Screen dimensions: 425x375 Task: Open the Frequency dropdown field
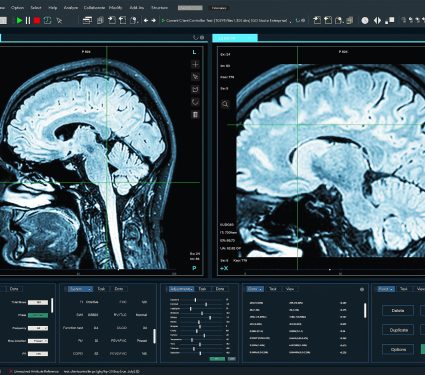coord(38,328)
